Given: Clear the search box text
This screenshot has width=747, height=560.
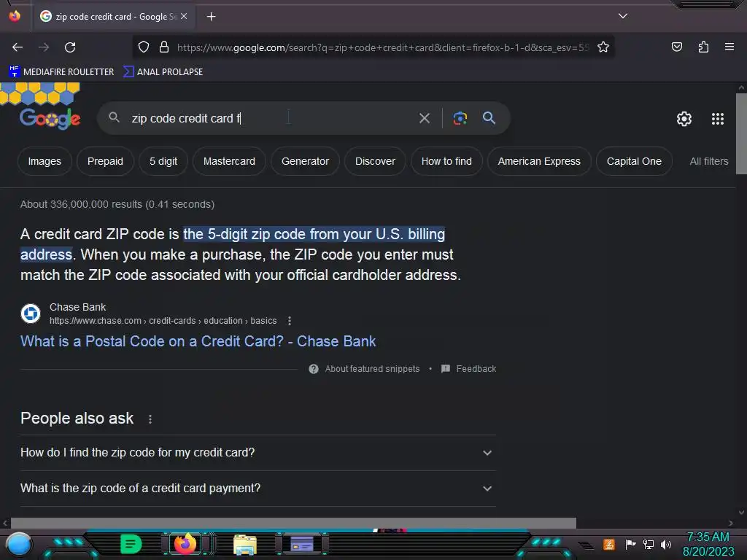Looking at the screenshot, I should [424, 118].
